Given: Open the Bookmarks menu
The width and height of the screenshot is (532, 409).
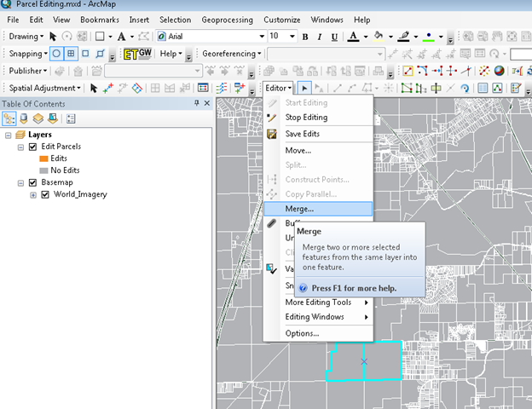Looking at the screenshot, I should tap(100, 20).
